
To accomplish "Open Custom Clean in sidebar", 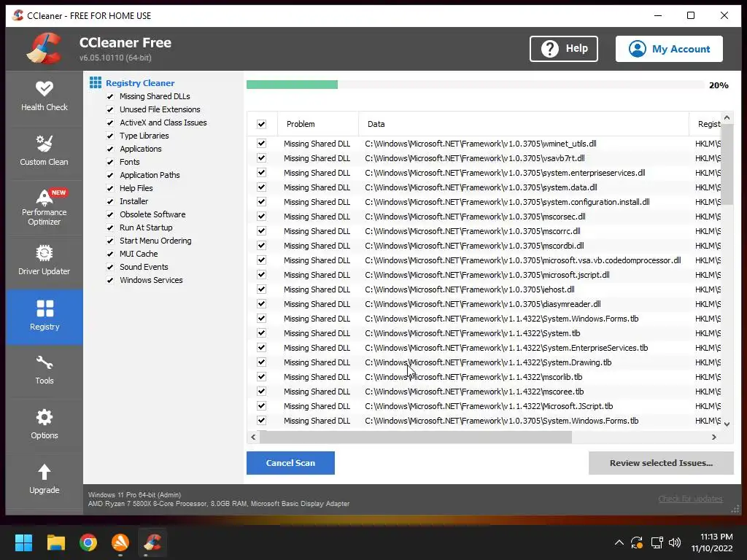I will 44,152.
